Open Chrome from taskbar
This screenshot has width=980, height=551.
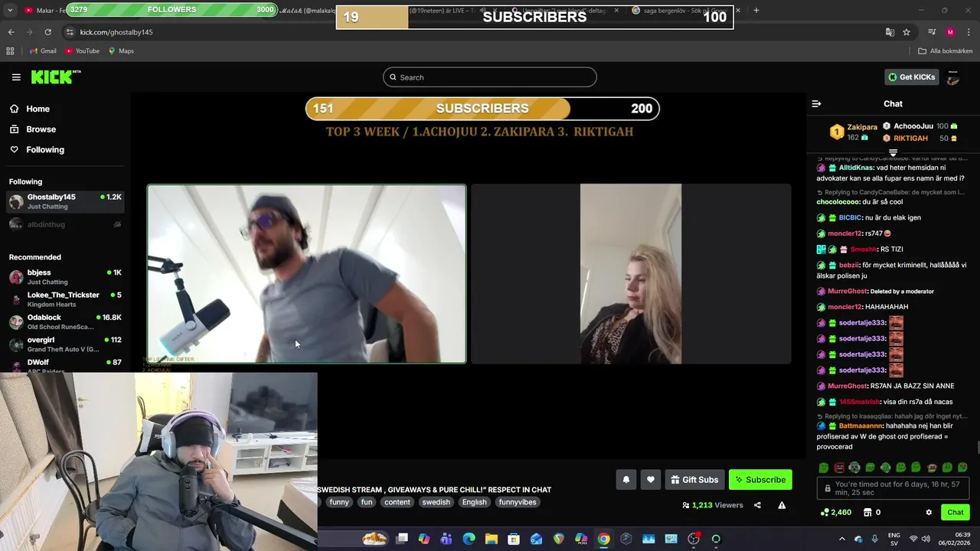click(x=603, y=539)
